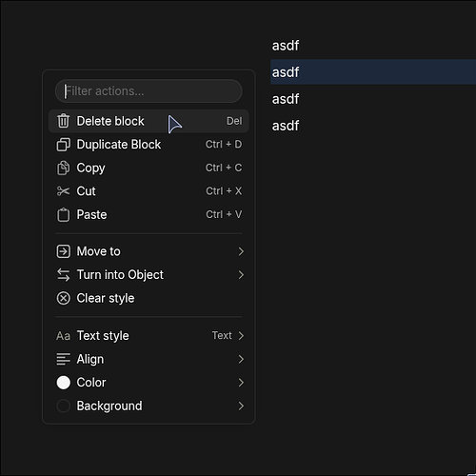Click the Aa Text style icon
The width and height of the screenshot is (476, 476).
pyautogui.click(x=63, y=336)
